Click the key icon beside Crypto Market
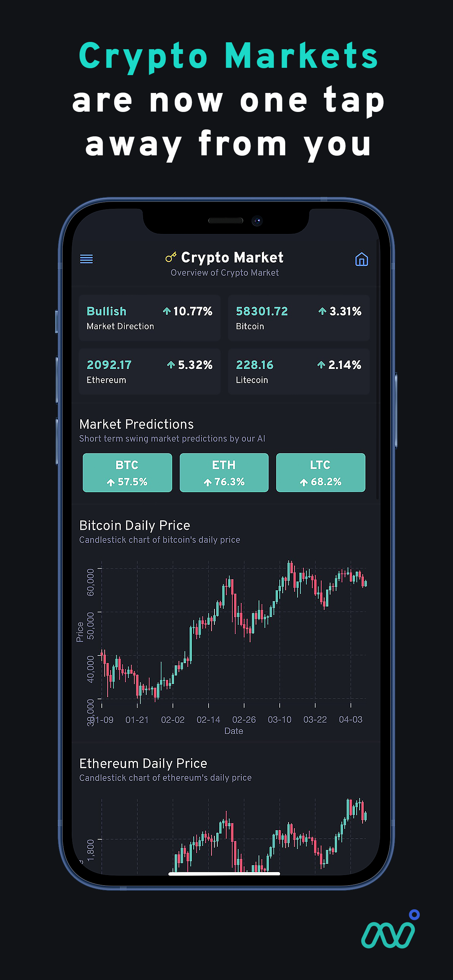 tap(171, 257)
